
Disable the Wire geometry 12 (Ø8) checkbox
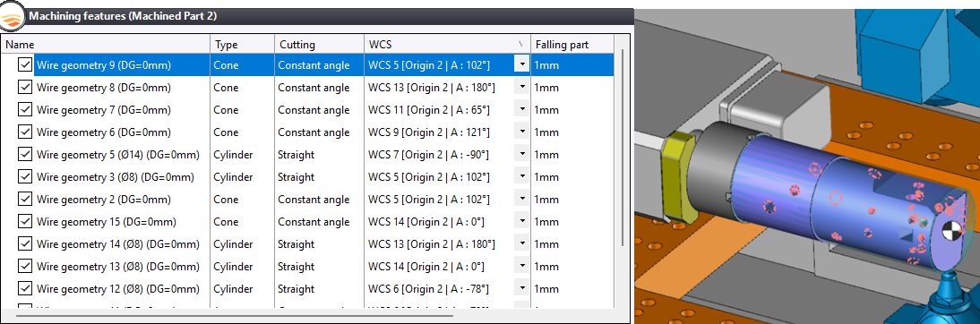click(25, 289)
